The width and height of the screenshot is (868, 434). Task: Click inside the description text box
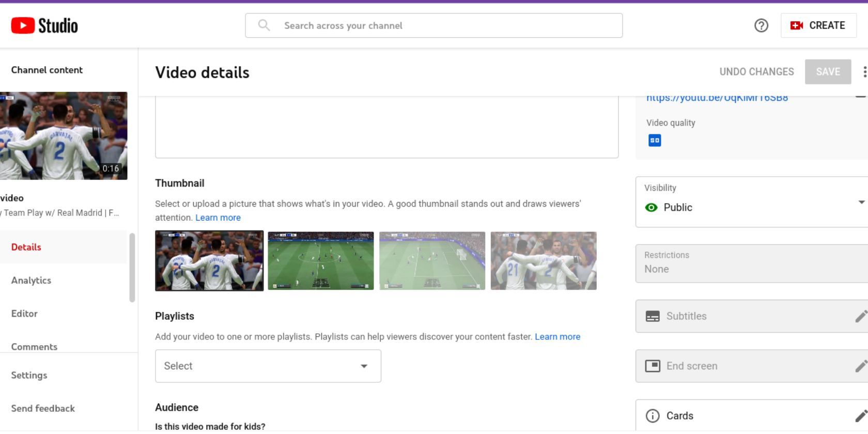pos(387,127)
